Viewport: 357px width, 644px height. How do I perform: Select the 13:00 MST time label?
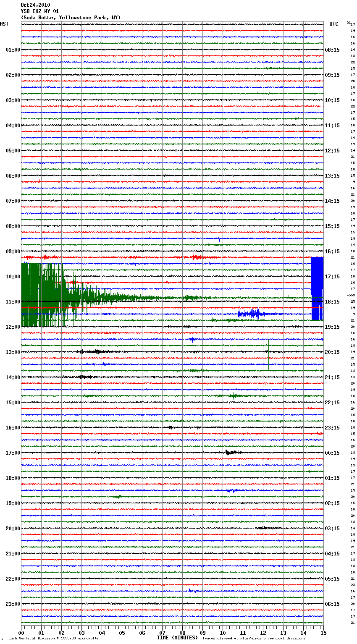point(13,352)
